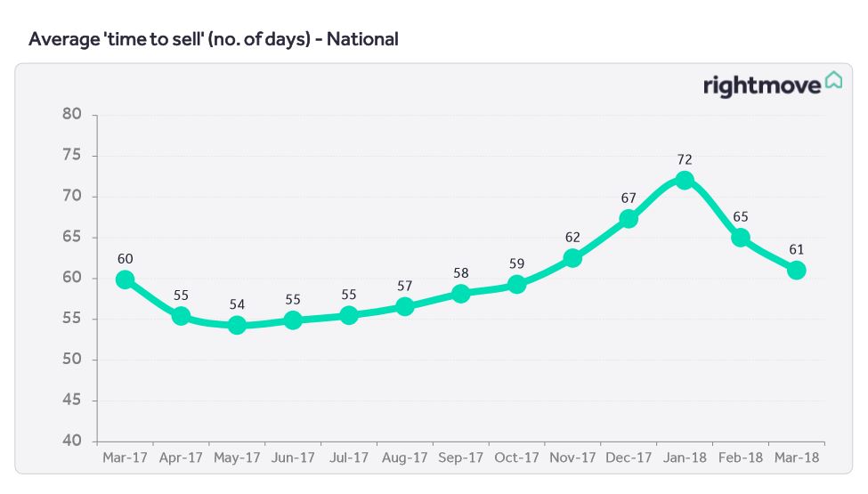Click the Dec-17 data point marker

click(x=629, y=218)
